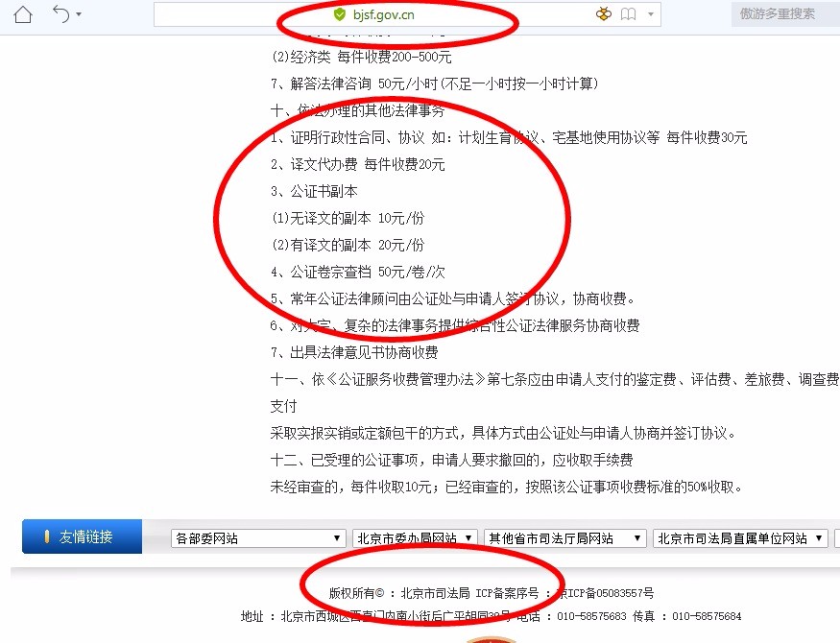This screenshot has width=840, height=643.
Task: Open reader mode book icon
Action: [628, 14]
